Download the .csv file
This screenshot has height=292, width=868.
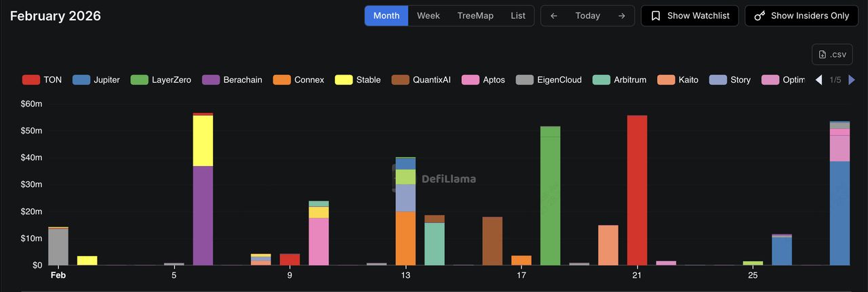[832, 54]
